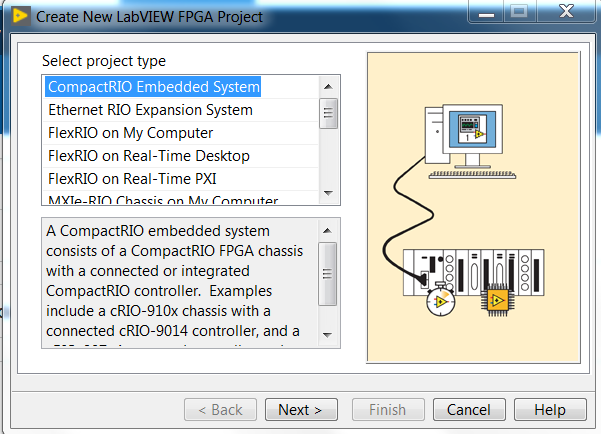Viewport: 601px width, 434px height.
Task: Click description box scroll-down arrow
Action: (327, 335)
